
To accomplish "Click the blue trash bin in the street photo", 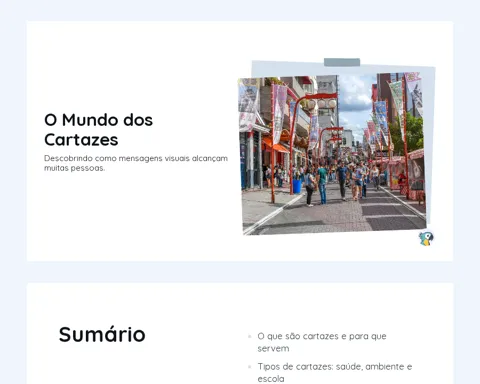I will point(297,186).
